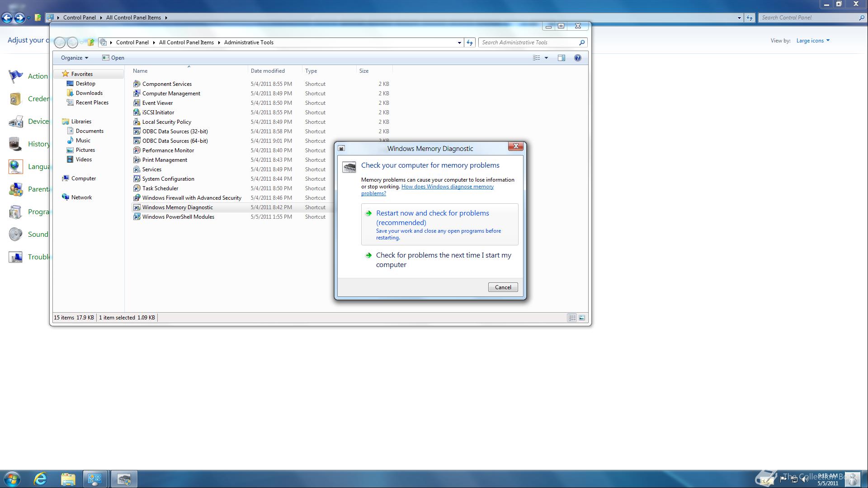This screenshot has width=868, height=488.
Task: Click the up-folder icon in Administrative Tools
Action: click(91, 42)
